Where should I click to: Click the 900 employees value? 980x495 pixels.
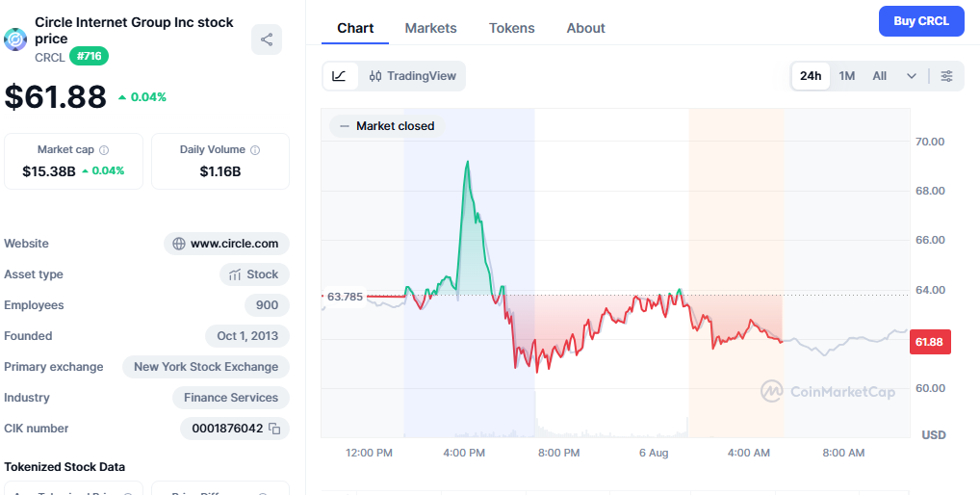point(267,305)
